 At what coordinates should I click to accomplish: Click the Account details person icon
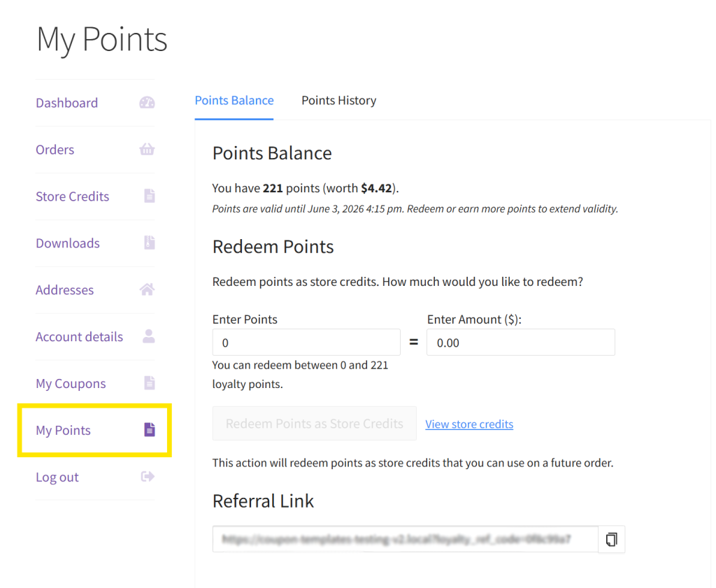[148, 336]
